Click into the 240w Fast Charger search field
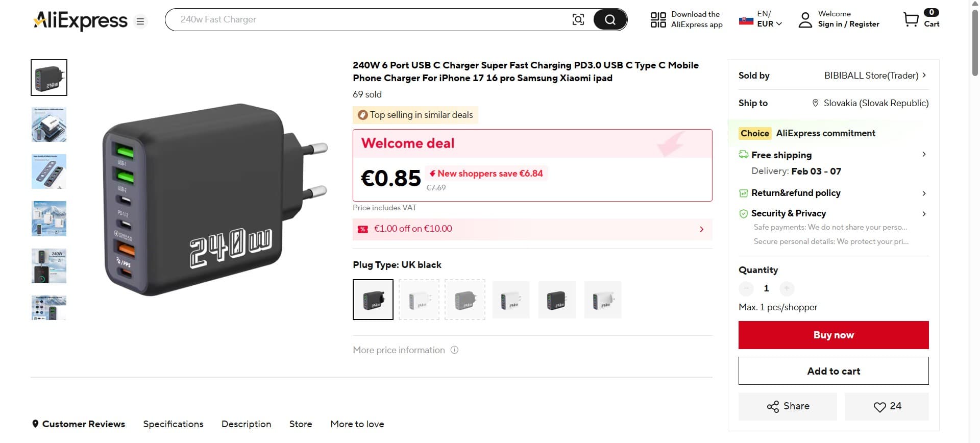The width and height of the screenshot is (980, 443). tap(367, 20)
